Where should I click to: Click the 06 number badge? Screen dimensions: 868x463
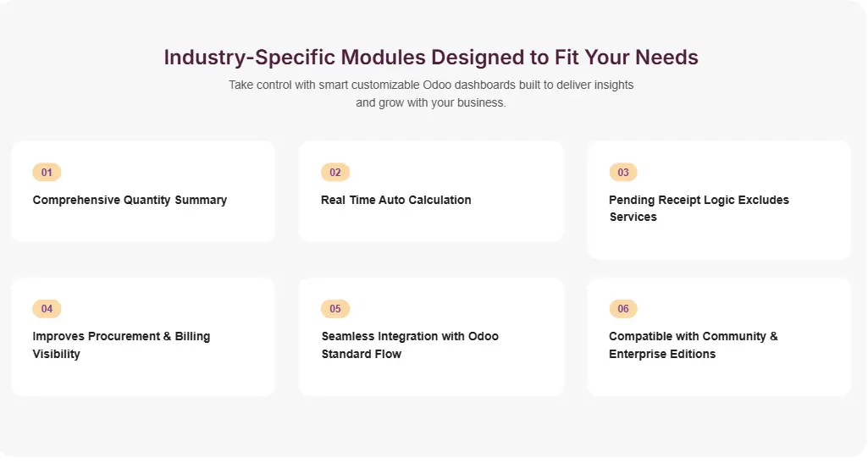(623, 309)
